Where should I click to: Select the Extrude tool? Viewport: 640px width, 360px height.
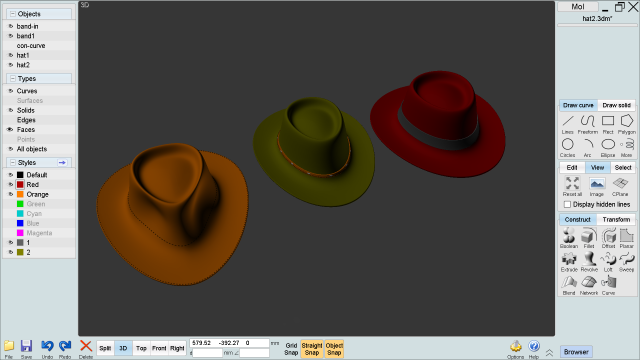569,262
